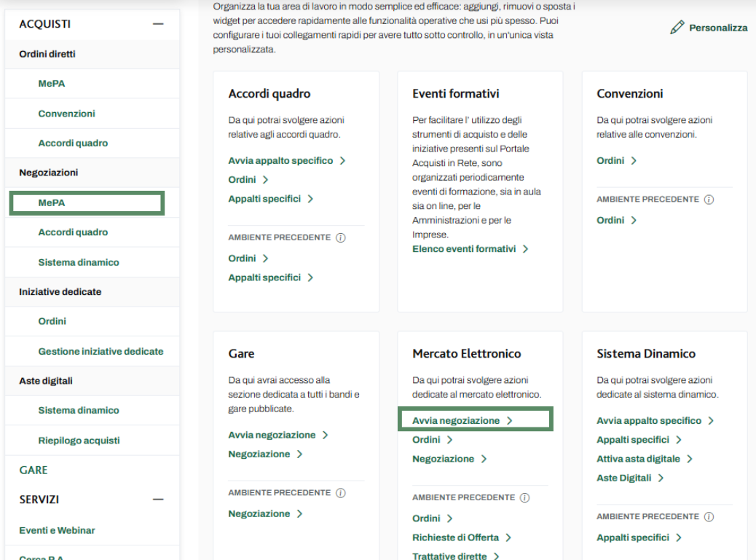756x560 pixels.
Task: Click Aste Digitali link in Sistema Dinamico
Action: [x=624, y=478]
